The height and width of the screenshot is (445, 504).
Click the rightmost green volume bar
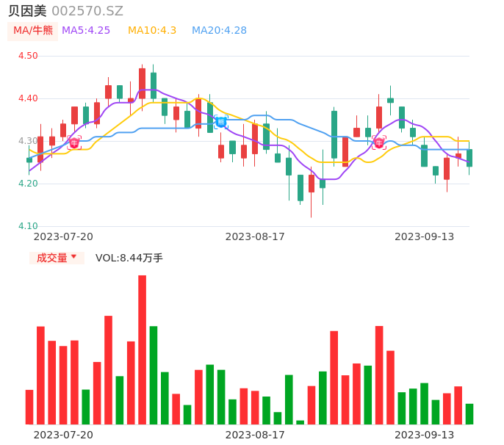coord(469,414)
